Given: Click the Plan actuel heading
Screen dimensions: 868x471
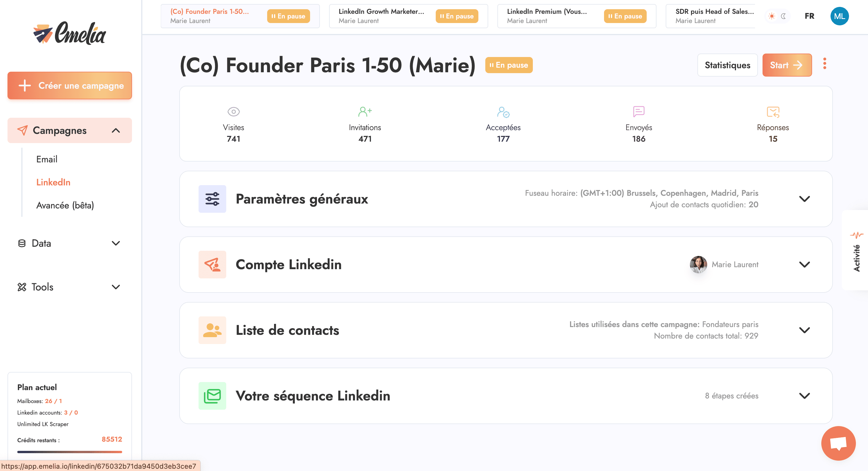Looking at the screenshot, I should [x=37, y=387].
